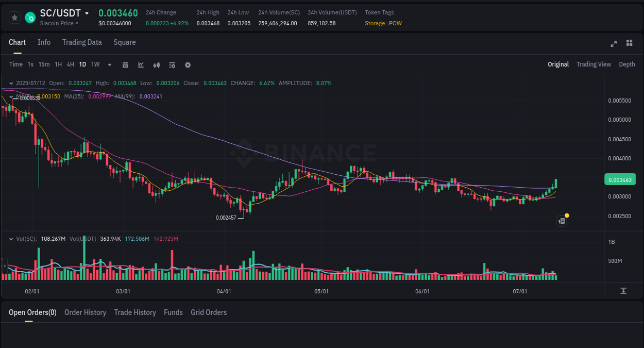Select the 0.003463 price level tag
This screenshot has width=644, height=348.
pos(619,179)
